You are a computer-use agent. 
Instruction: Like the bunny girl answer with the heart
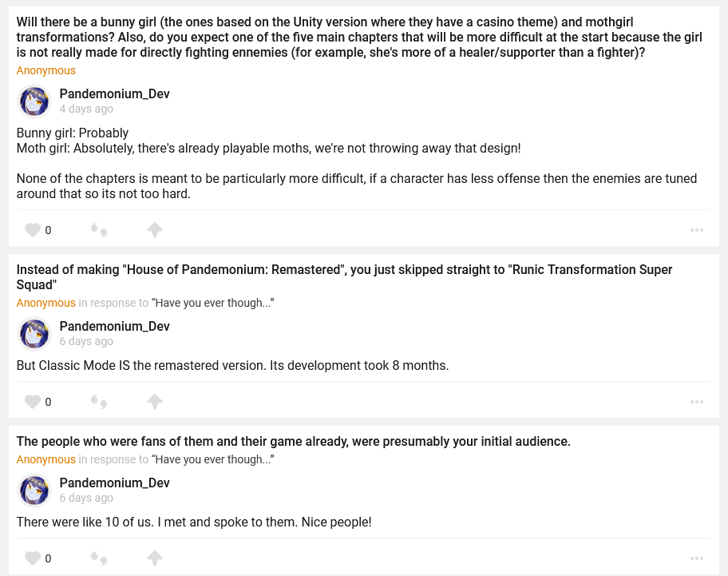point(33,230)
